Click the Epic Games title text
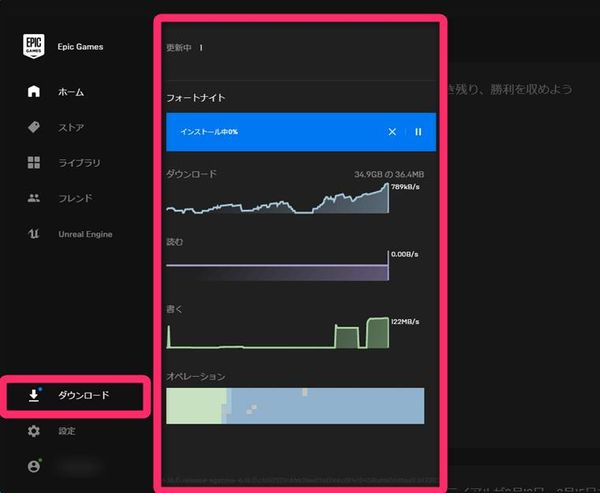The height and width of the screenshot is (493, 600). coord(80,47)
